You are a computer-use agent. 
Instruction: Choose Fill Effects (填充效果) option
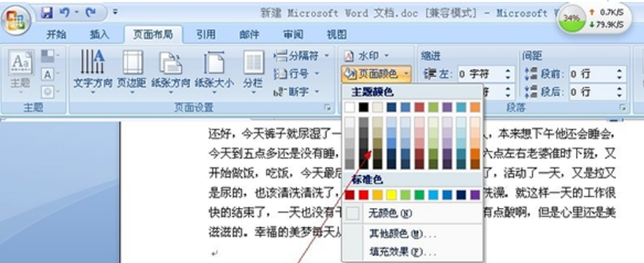tap(402, 251)
